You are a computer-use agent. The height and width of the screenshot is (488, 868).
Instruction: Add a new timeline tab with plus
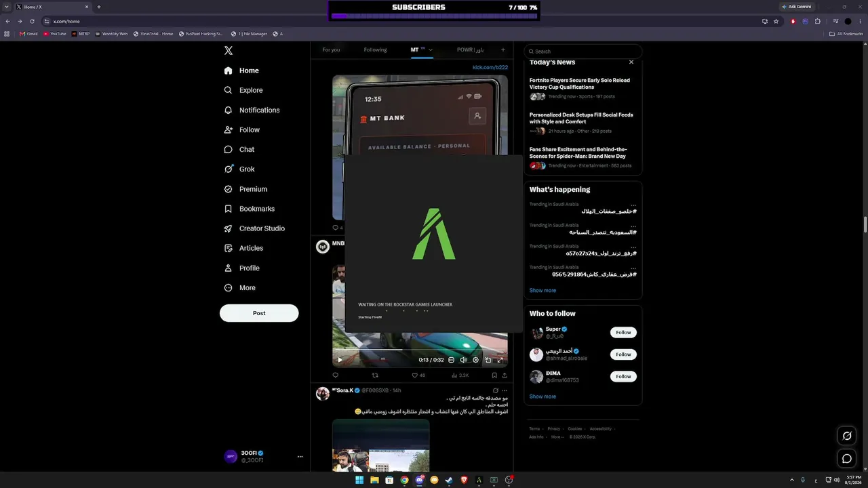point(502,49)
